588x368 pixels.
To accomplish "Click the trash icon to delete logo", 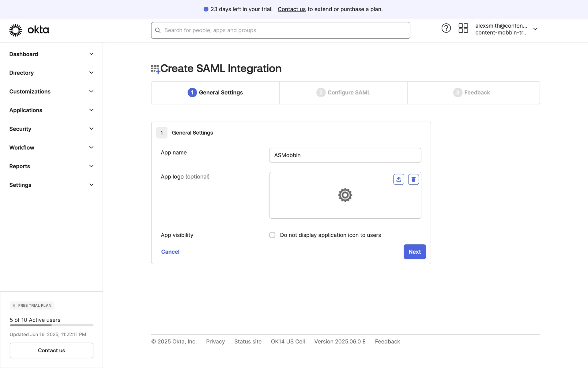I will point(413,179).
